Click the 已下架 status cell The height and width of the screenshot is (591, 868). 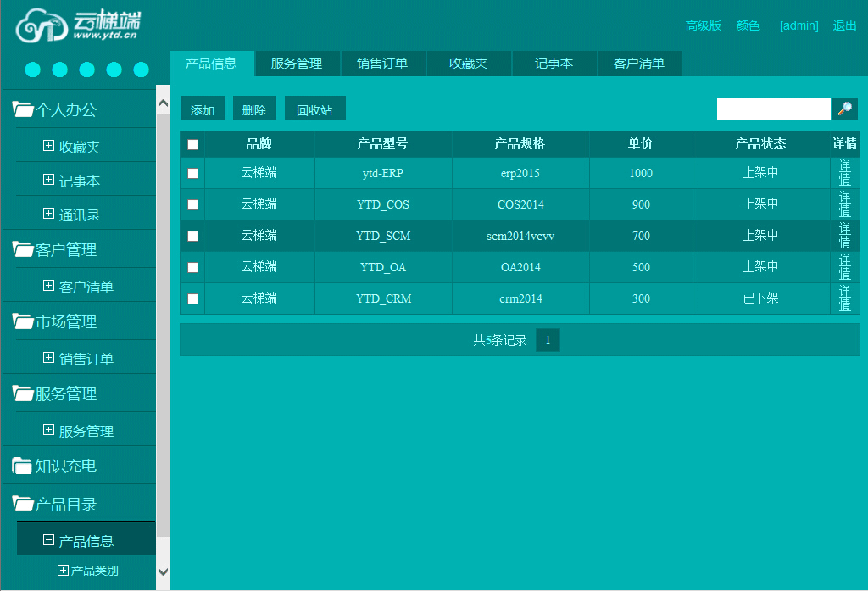[x=760, y=298]
